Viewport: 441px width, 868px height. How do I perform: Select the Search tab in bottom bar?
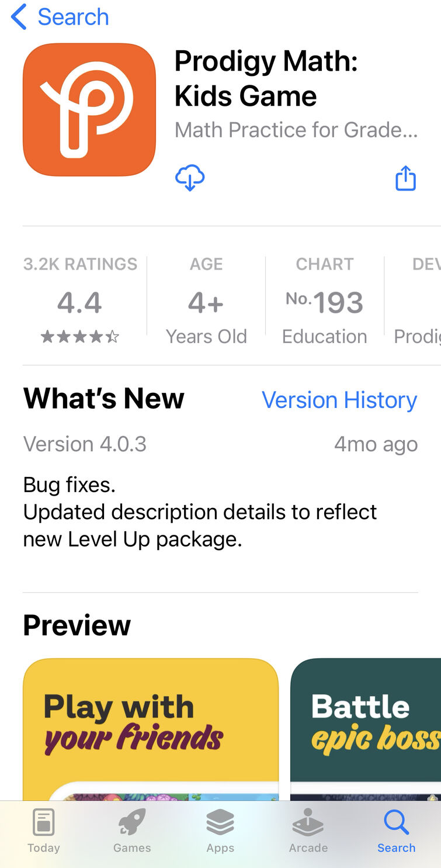coord(397,831)
